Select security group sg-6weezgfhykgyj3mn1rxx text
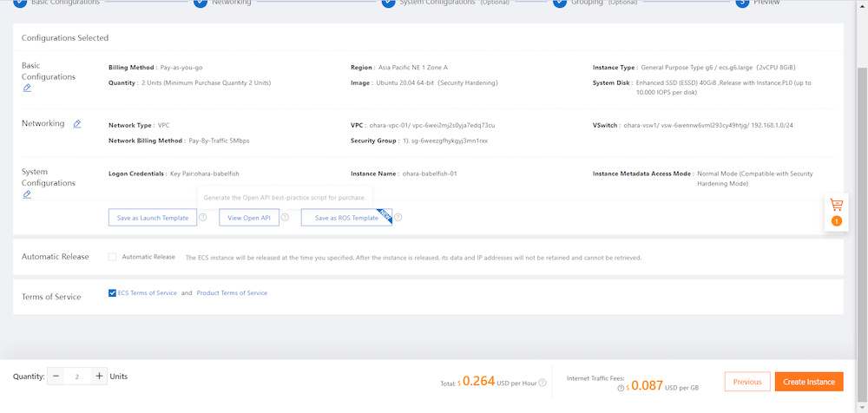Screen dimensions: 868x413 [449, 141]
